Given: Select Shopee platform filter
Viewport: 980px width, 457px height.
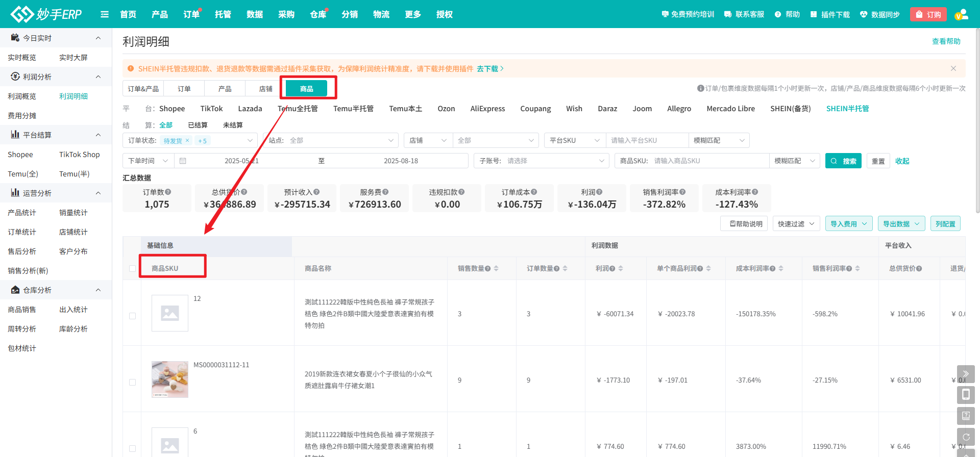Looking at the screenshot, I should click(172, 109).
